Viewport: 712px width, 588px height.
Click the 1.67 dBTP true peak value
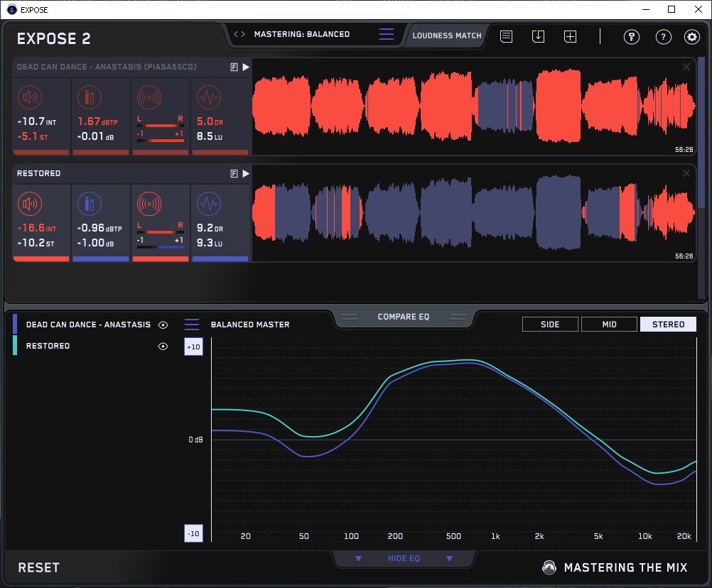[x=97, y=121]
